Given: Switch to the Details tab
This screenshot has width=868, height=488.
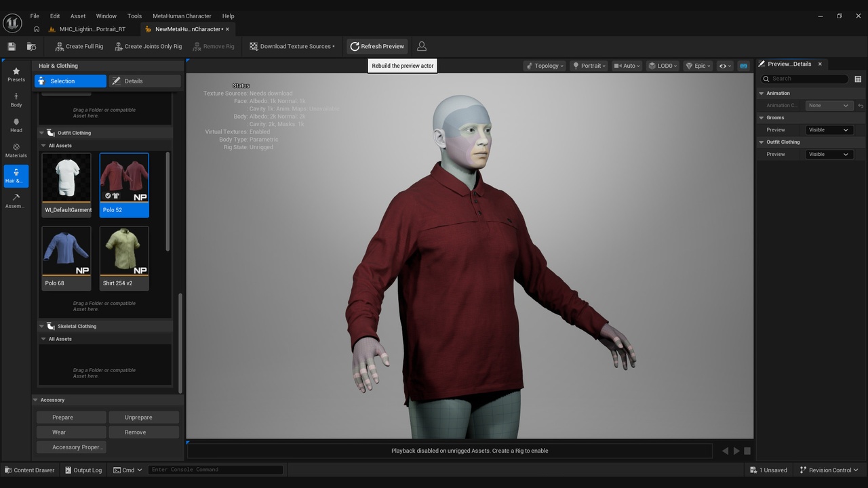Looking at the screenshot, I should point(145,81).
